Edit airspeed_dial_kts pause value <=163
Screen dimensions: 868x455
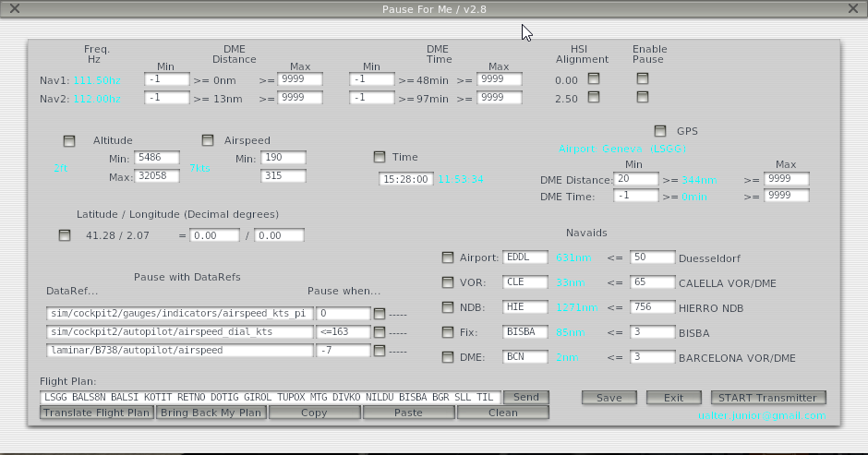[x=344, y=332]
